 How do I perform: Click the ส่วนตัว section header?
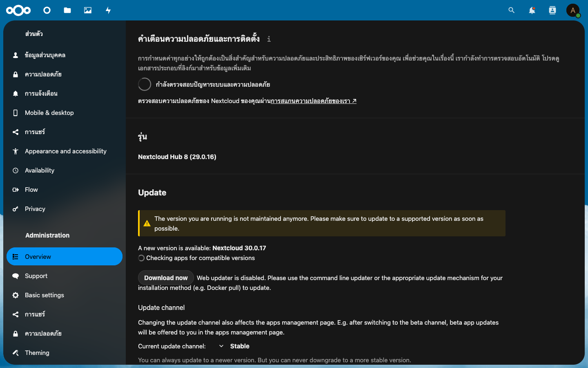pos(34,34)
